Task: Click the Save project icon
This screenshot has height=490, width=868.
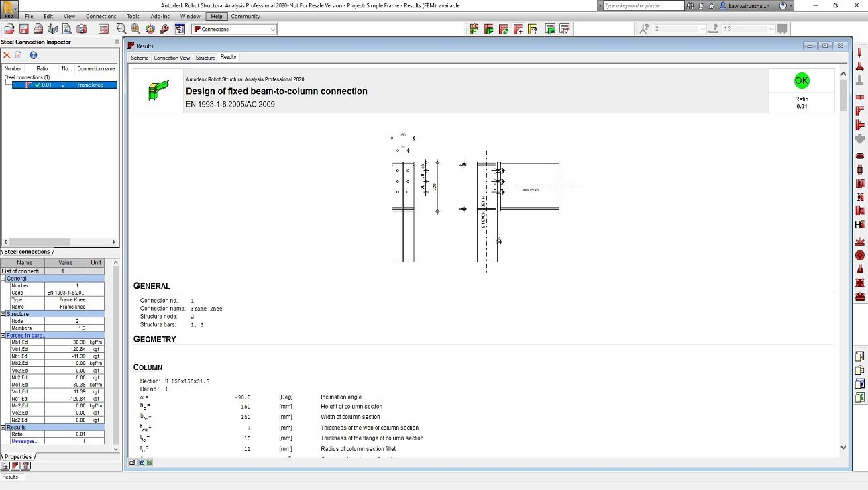Action: 23,29
